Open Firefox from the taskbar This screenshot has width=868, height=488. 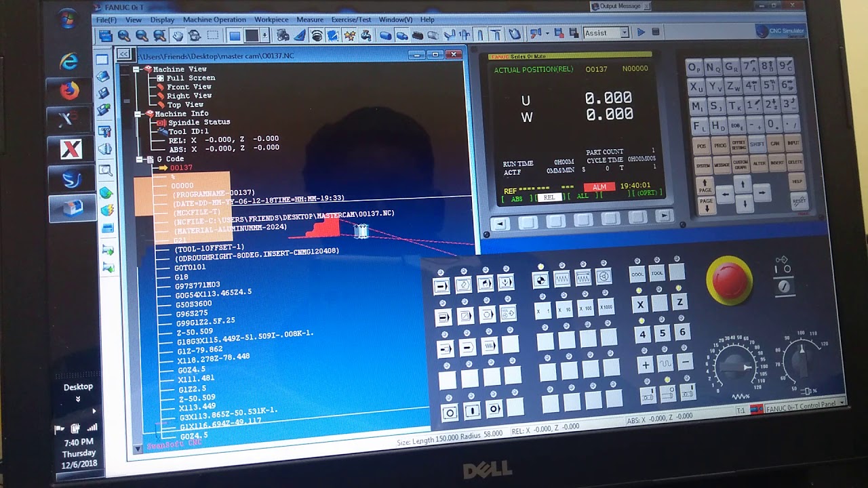(69, 90)
